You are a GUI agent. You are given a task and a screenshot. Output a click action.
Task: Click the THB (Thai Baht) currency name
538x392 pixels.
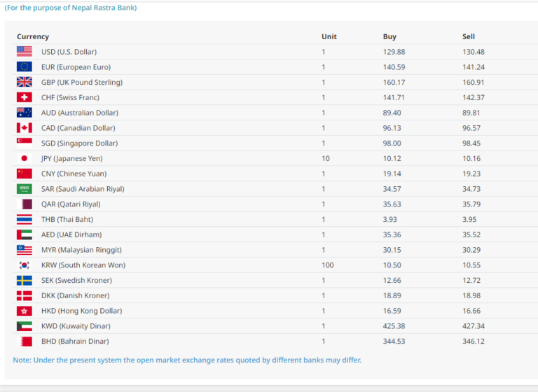point(67,220)
